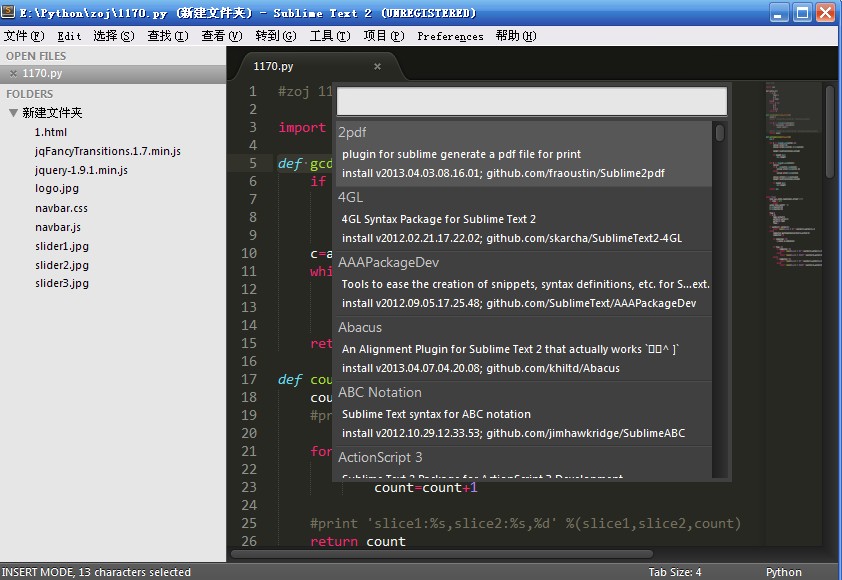The height and width of the screenshot is (580, 842).
Task: Open the 工具(T) menu
Action: (x=330, y=36)
